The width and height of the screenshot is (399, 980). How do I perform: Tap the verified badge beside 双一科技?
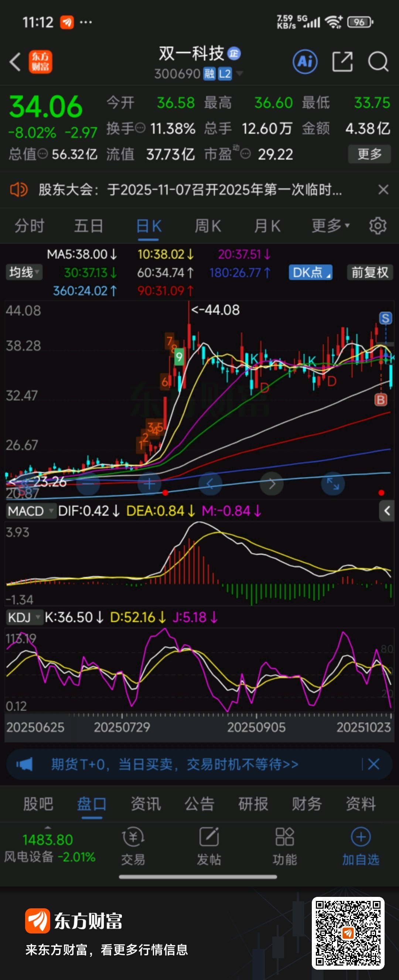(x=234, y=54)
